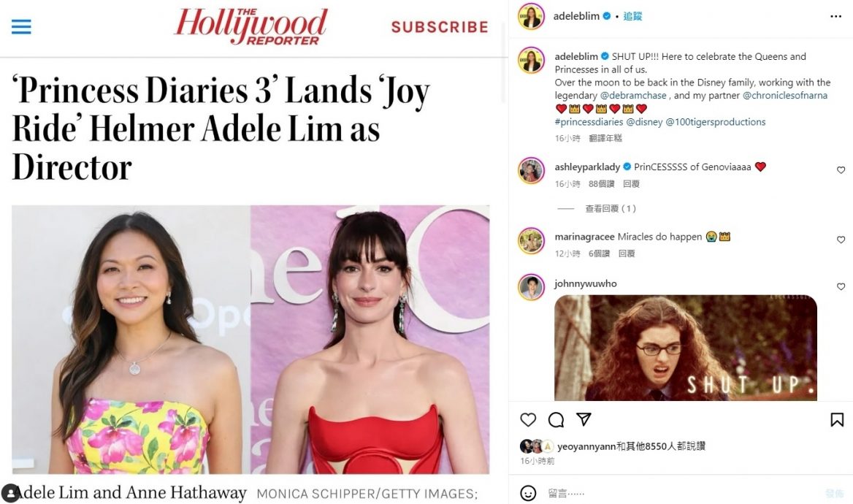Open the #princessdiaries hashtag
This screenshot has height=504, width=853.
[x=589, y=122]
